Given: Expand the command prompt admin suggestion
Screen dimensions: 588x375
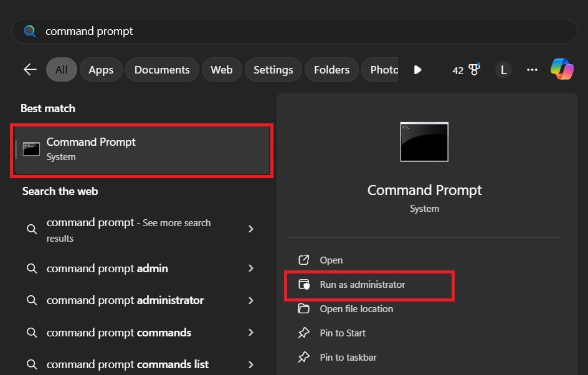Looking at the screenshot, I should [250, 268].
